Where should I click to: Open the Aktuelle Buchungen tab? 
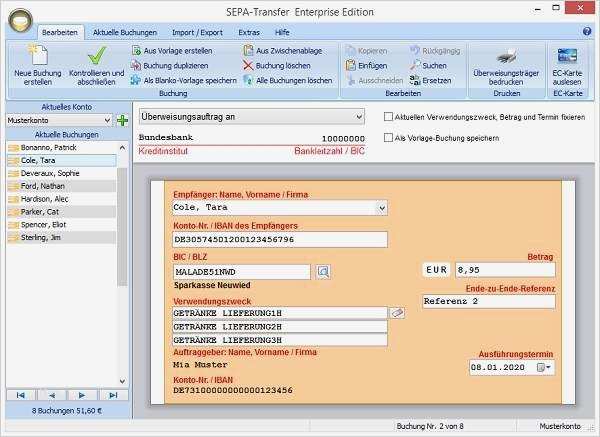pyautogui.click(x=125, y=33)
